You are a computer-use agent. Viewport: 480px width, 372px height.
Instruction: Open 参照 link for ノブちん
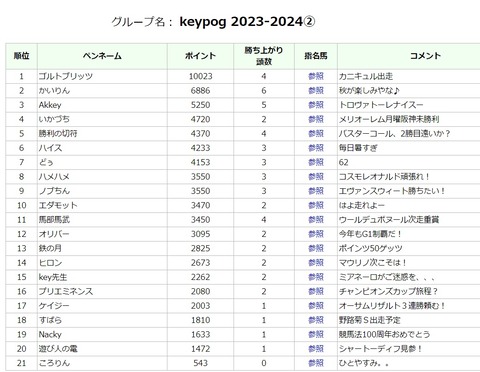pyautogui.click(x=316, y=191)
